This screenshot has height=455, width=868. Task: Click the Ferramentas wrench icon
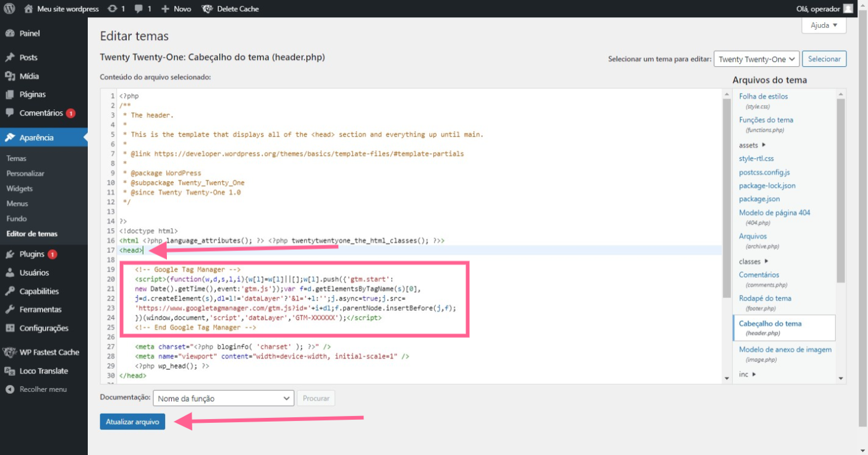9,309
